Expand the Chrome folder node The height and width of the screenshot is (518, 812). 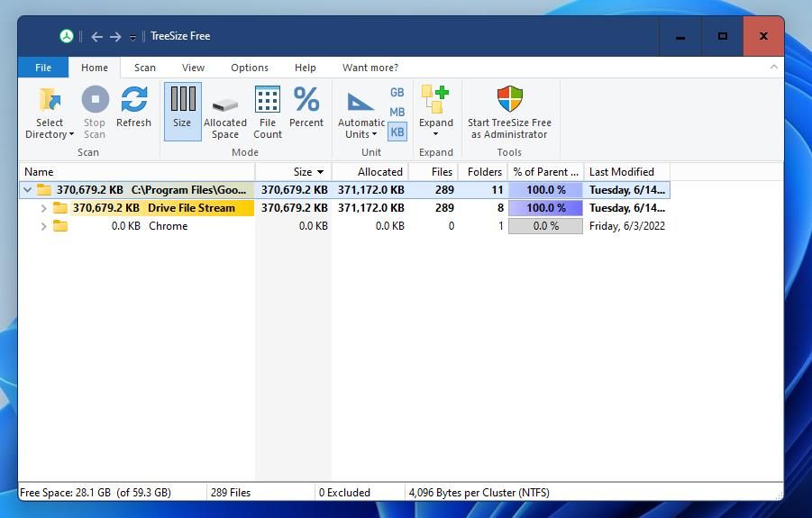coord(43,226)
